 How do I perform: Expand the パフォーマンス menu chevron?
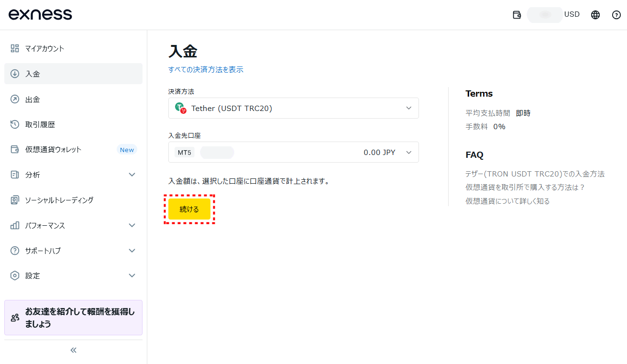click(x=132, y=225)
